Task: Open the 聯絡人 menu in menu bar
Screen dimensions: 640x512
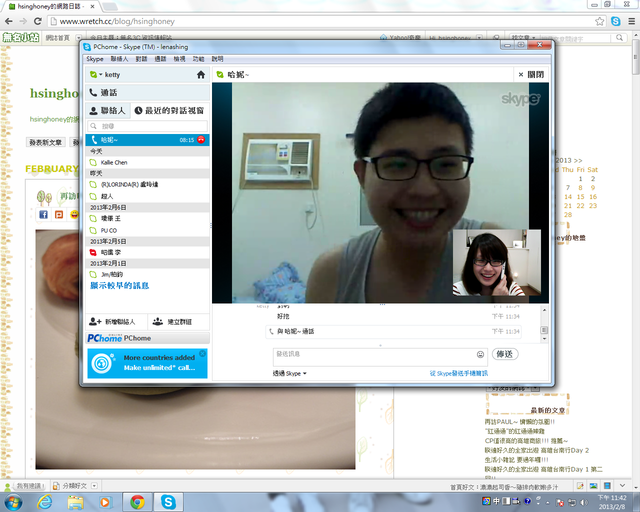Action: [119, 59]
